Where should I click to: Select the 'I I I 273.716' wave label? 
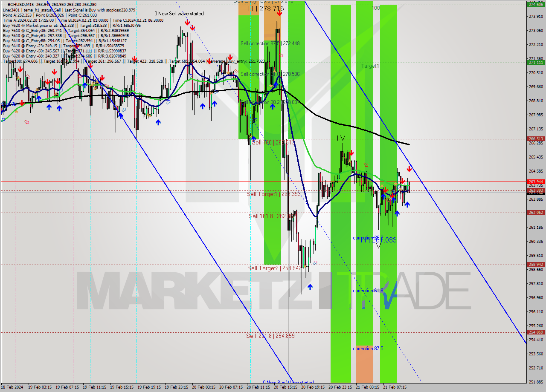click(266, 9)
